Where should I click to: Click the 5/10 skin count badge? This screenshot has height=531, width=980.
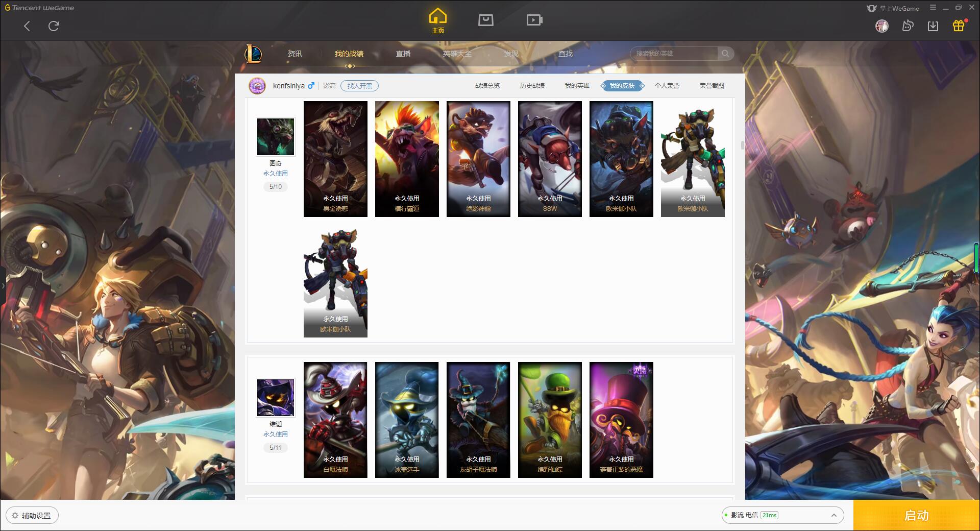click(276, 187)
